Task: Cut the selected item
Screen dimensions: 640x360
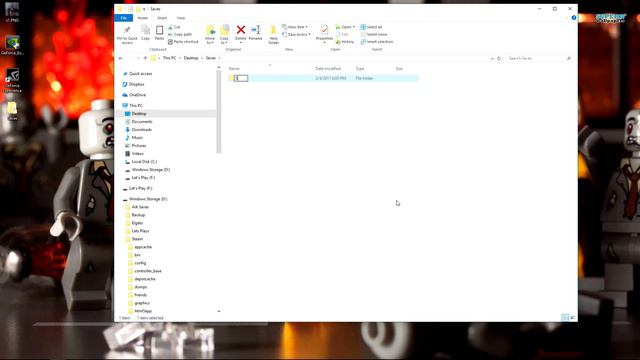Action: tap(174, 27)
